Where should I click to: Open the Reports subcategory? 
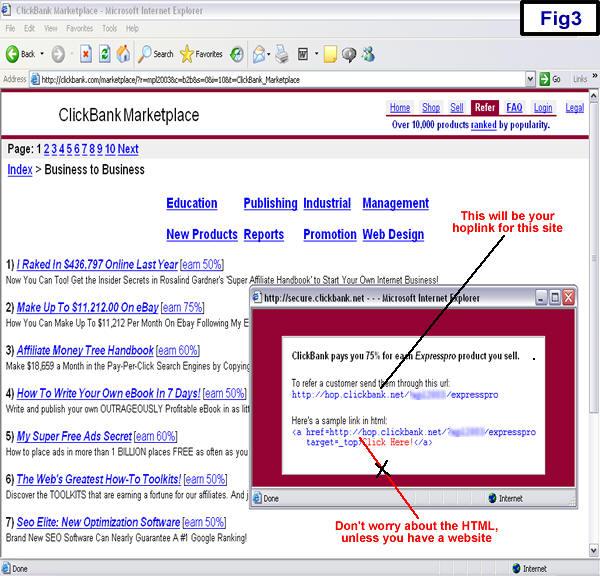(264, 234)
